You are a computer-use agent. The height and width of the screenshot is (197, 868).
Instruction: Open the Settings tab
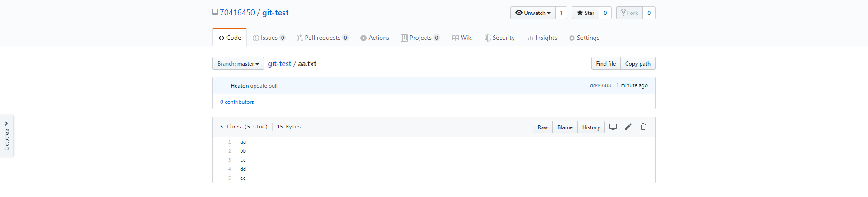click(584, 38)
